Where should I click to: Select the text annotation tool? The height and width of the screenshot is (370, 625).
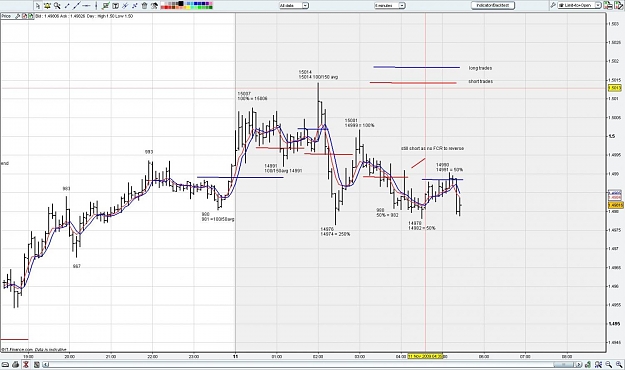116,6
